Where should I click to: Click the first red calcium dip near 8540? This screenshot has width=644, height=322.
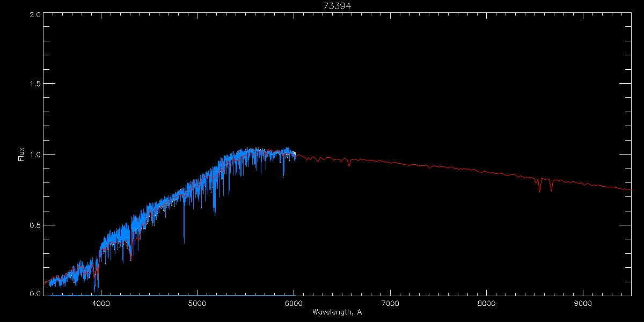click(539, 186)
